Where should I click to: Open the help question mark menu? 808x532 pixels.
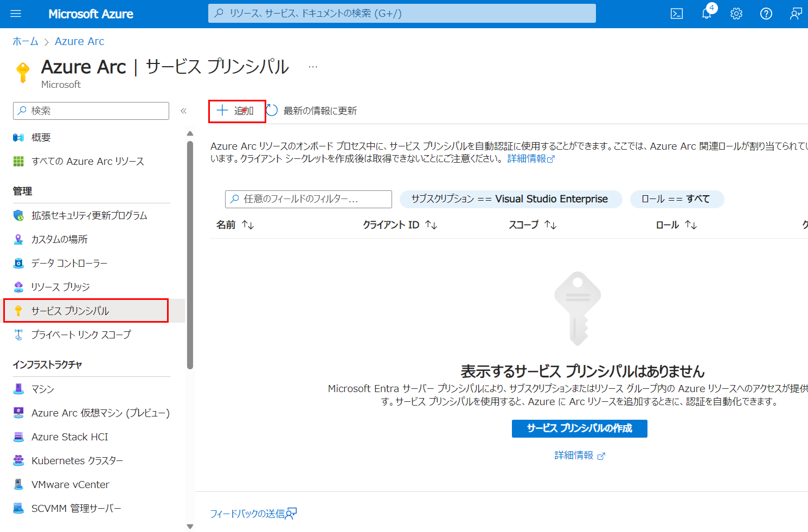[766, 14]
